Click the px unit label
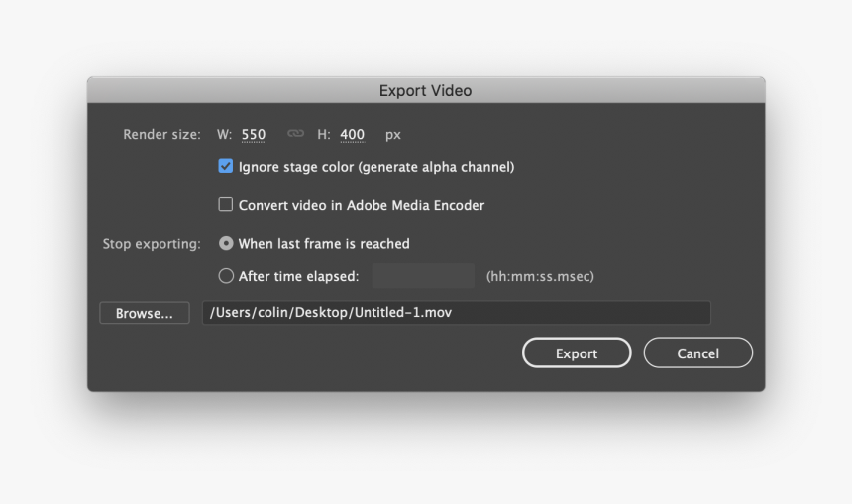The image size is (852, 504). coord(393,135)
